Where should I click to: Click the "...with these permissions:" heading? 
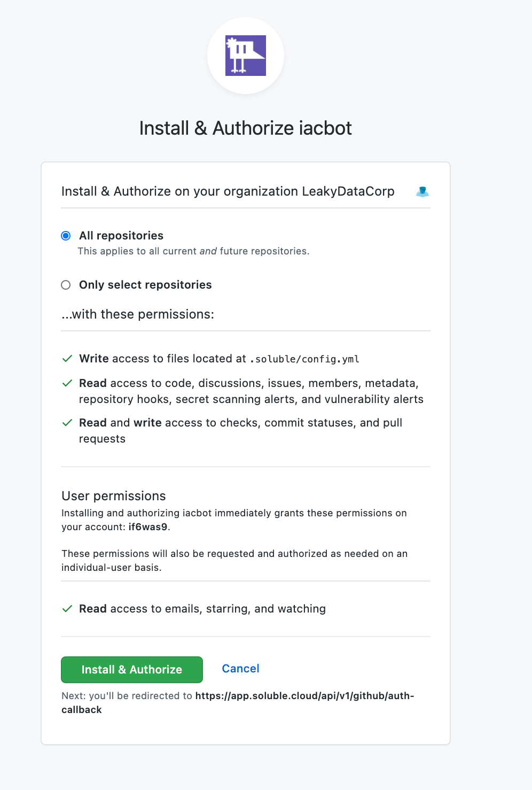pyautogui.click(x=138, y=314)
